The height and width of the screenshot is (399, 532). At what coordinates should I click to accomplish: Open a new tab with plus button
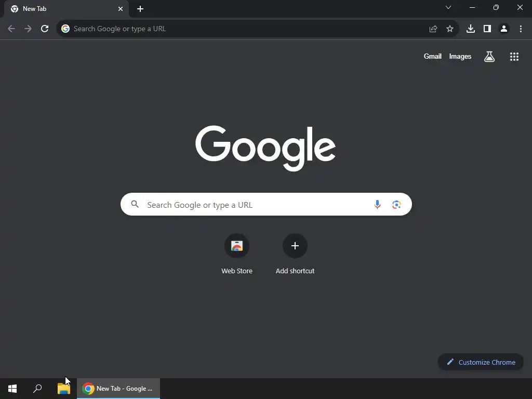140,9
